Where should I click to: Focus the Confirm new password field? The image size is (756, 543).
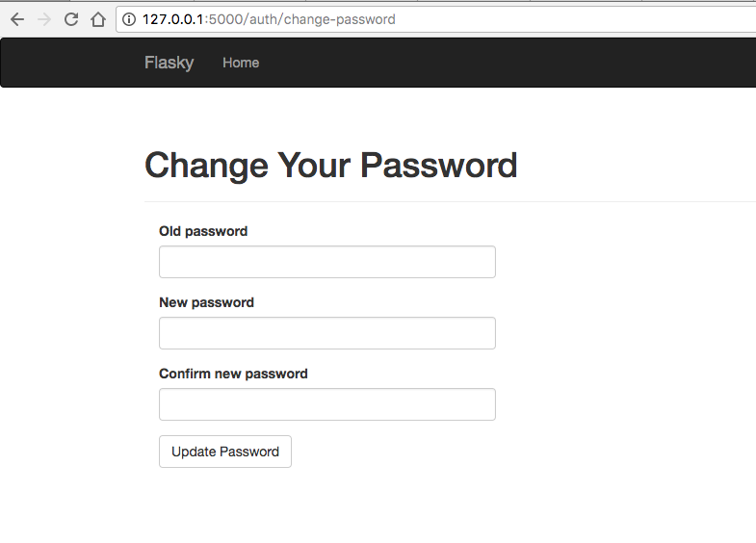[x=326, y=404]
